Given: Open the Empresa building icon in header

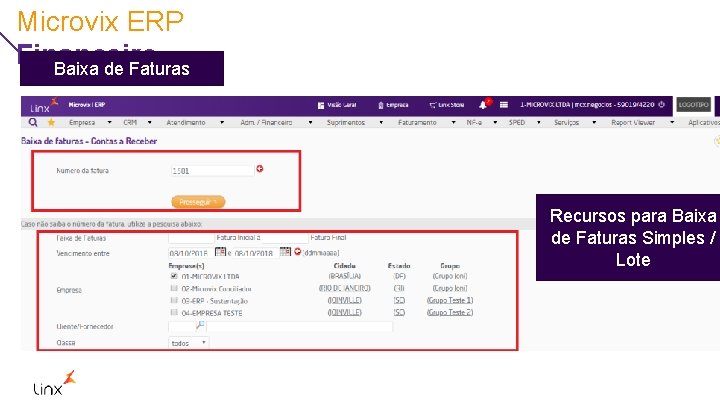Looking at the screenshot, I should [380, 105].
